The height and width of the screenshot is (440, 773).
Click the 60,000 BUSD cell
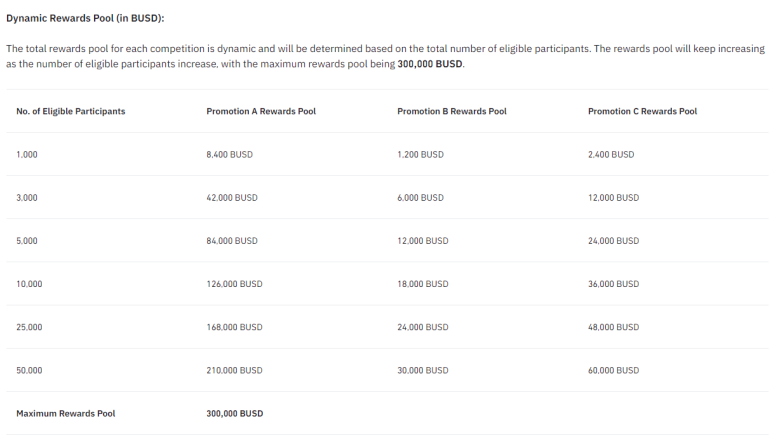pos(613,371)
